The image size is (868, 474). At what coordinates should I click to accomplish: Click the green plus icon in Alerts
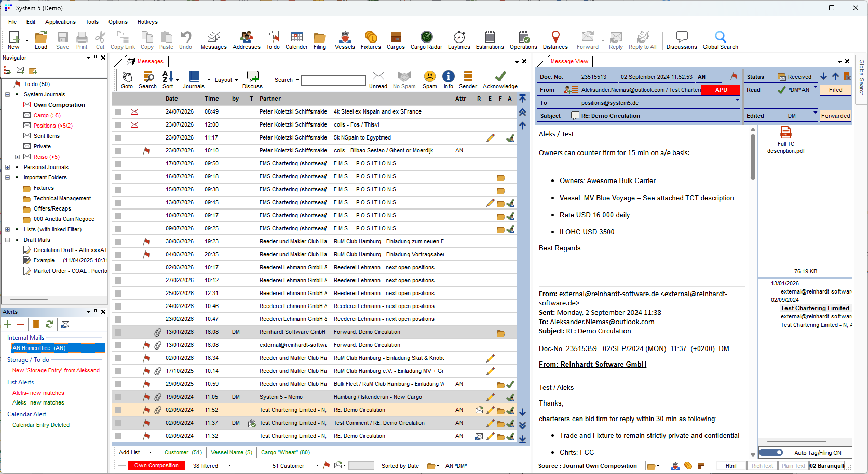pyautogui.click(x=7, y=324)
